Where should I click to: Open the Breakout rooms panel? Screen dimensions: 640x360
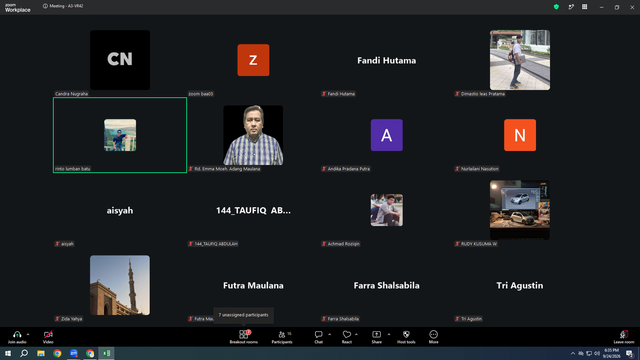point(244,337)
